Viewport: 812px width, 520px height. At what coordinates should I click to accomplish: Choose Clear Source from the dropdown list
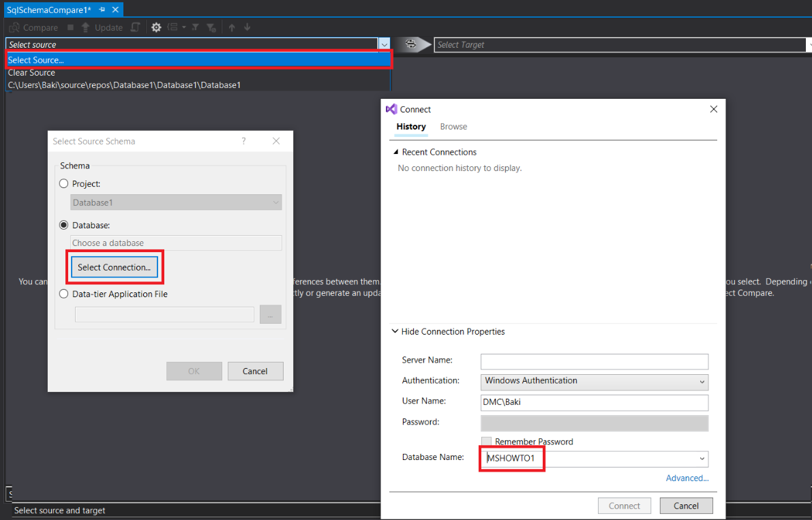tap(31, 73)
